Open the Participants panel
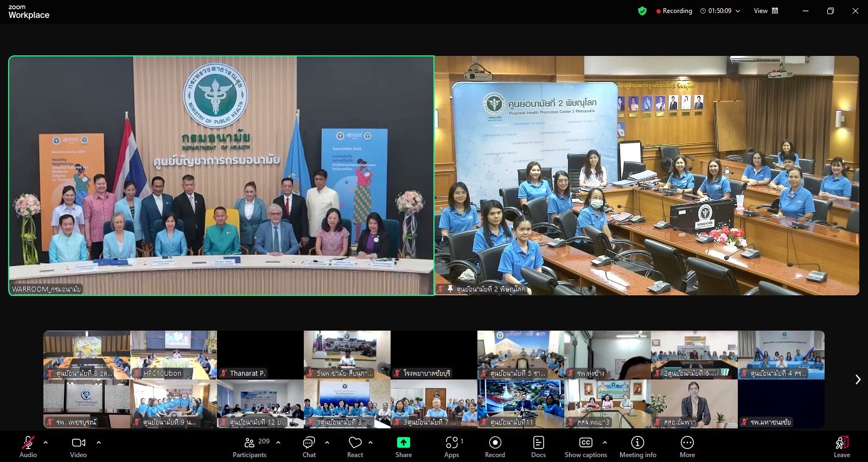 [250, 447]
